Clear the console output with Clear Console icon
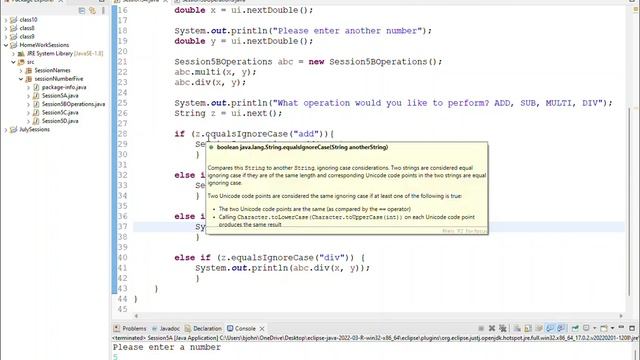 point(517,328)
